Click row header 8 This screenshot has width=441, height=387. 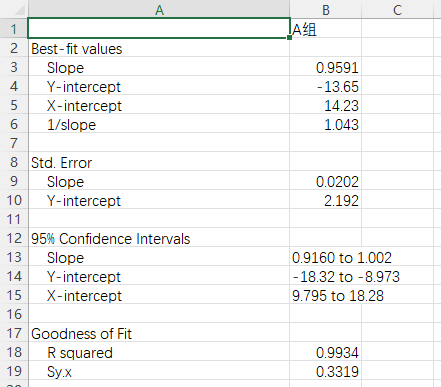pos(14,162)
